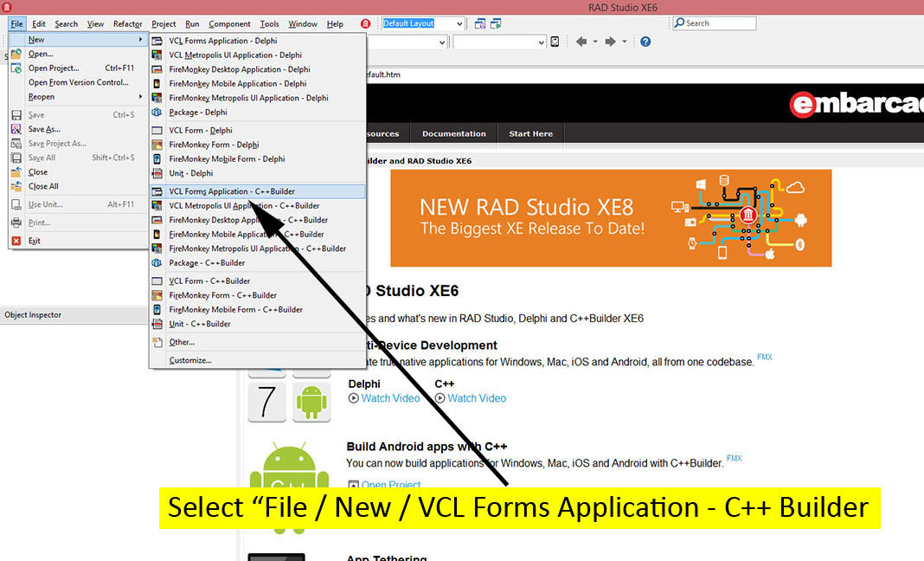Open the first toolbar combo box dropdown

[442, 42]
